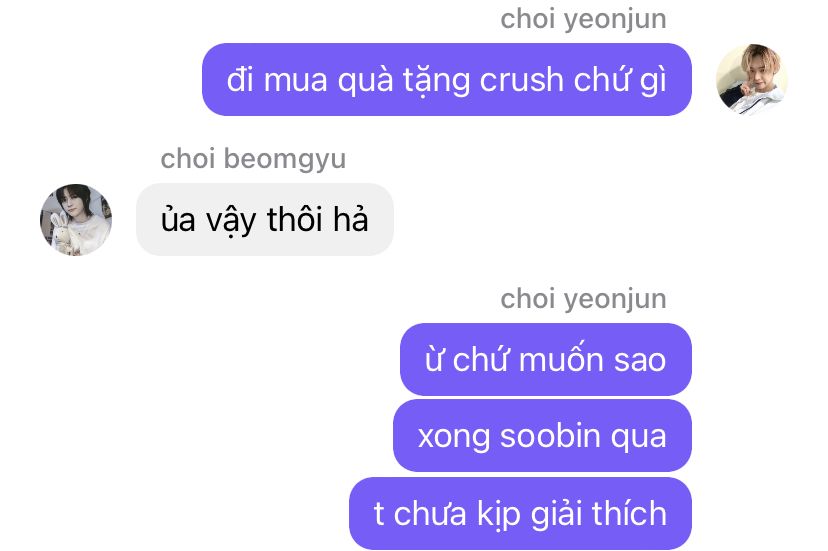Click the word "xong" in the purple bubble

(454, 438)
